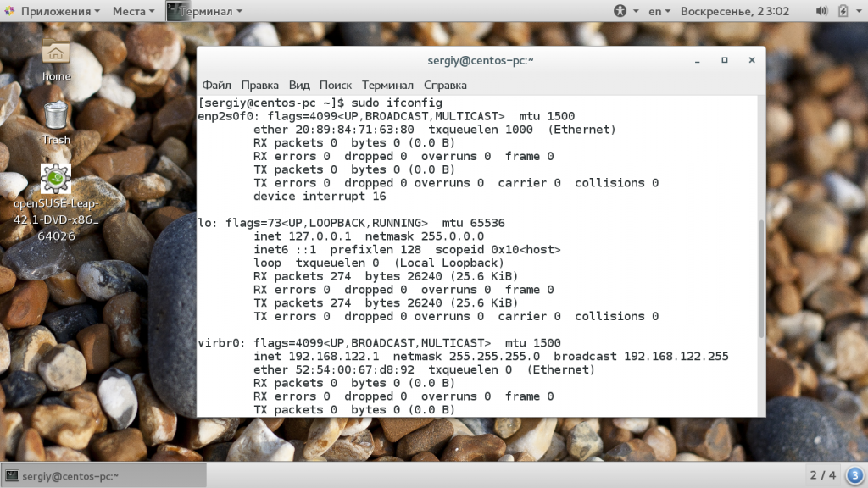Open the Поиск menu in terminal
Viewport: 868px width, 488px height.
[x=336, y=86]
